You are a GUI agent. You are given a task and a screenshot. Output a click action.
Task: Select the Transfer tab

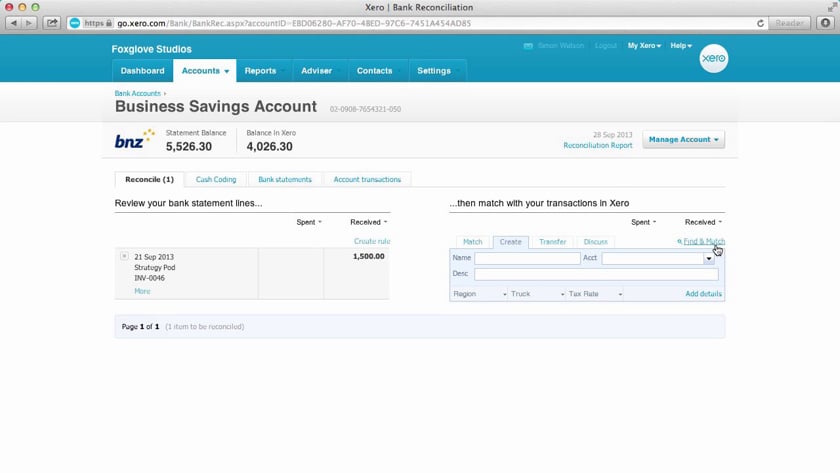pos(552,242)
